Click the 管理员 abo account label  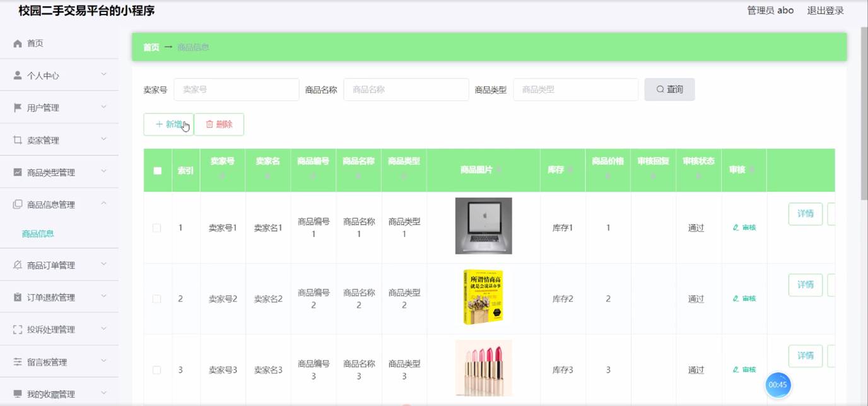[770, 11]
